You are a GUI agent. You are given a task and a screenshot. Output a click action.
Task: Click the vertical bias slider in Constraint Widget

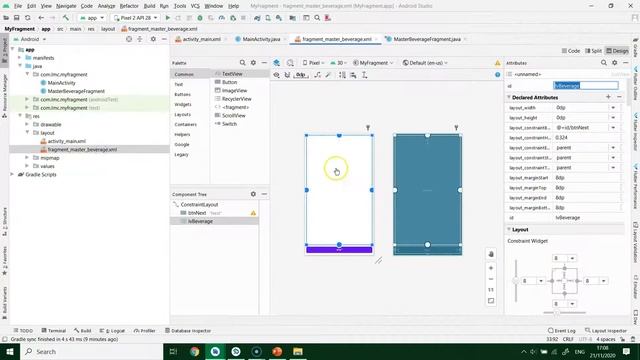point(516,281)
